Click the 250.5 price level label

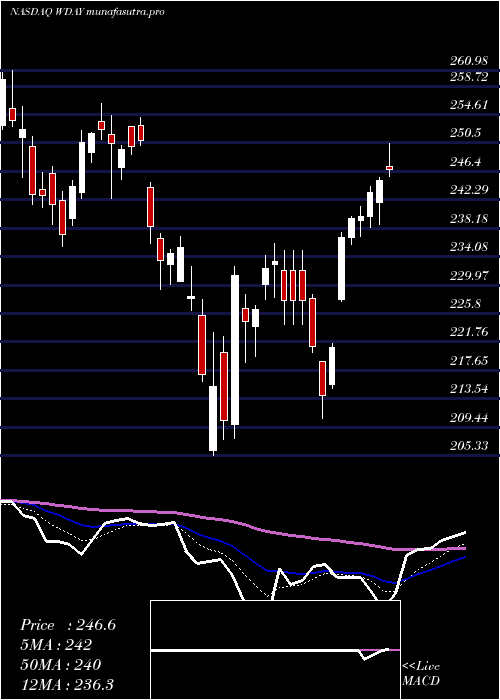[465, 133]
